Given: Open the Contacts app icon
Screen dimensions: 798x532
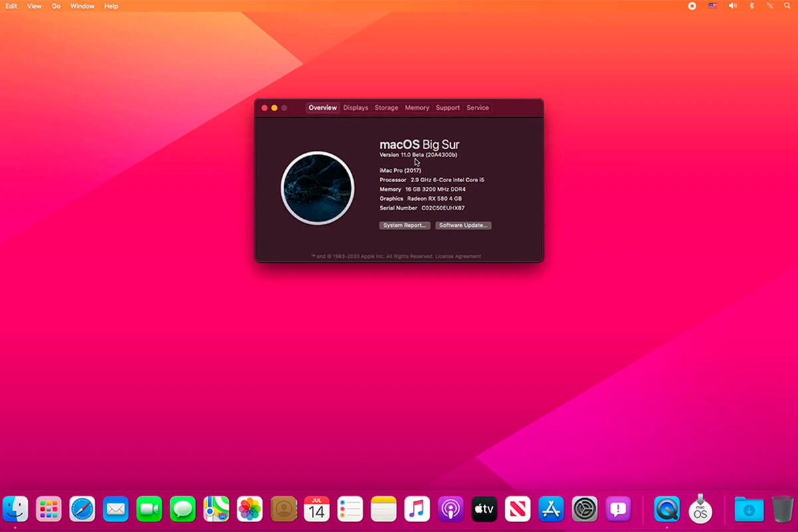Looking at the screenshot, I should coord(283,509).
